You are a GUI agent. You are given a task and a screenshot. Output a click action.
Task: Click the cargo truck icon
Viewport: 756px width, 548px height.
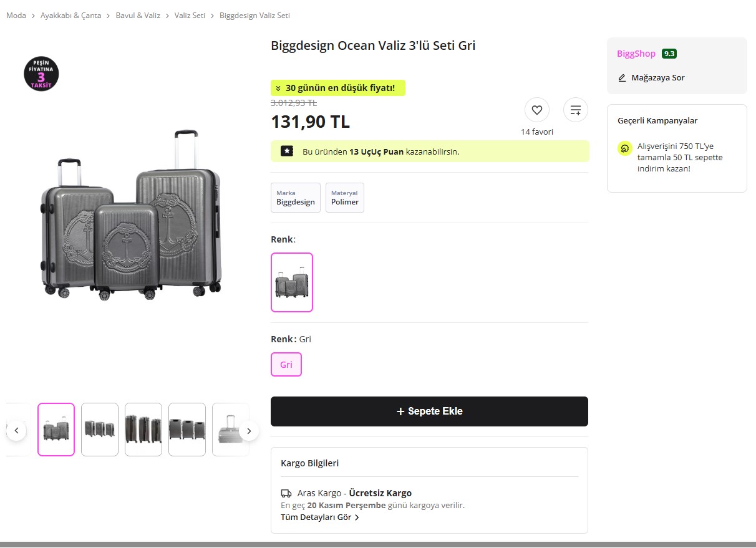[286, 493]
